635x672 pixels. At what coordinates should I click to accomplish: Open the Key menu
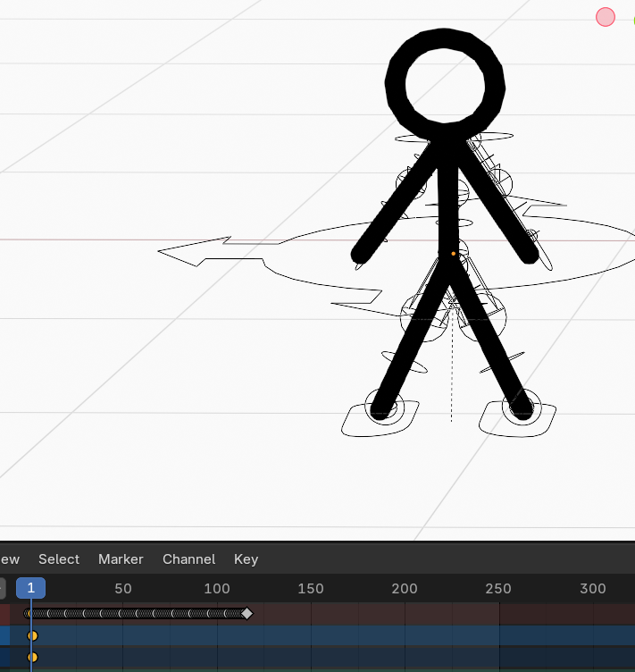coord(246,559)
